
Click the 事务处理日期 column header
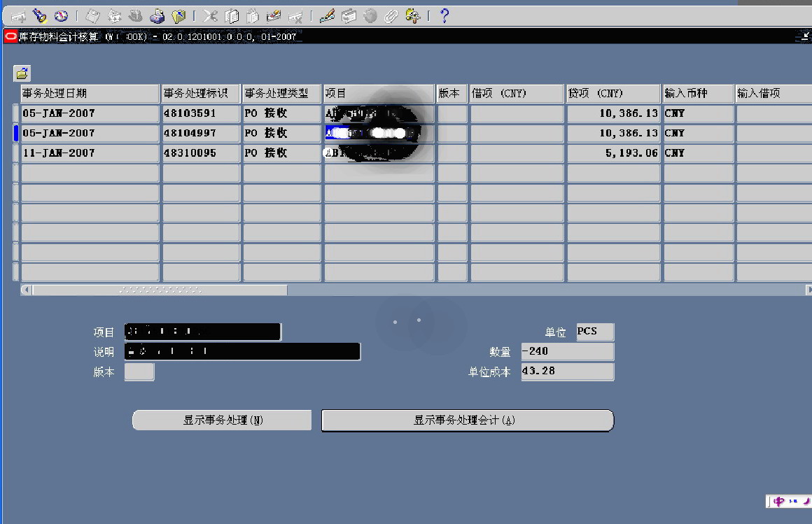pyautogui.click(x=90, y=94)
